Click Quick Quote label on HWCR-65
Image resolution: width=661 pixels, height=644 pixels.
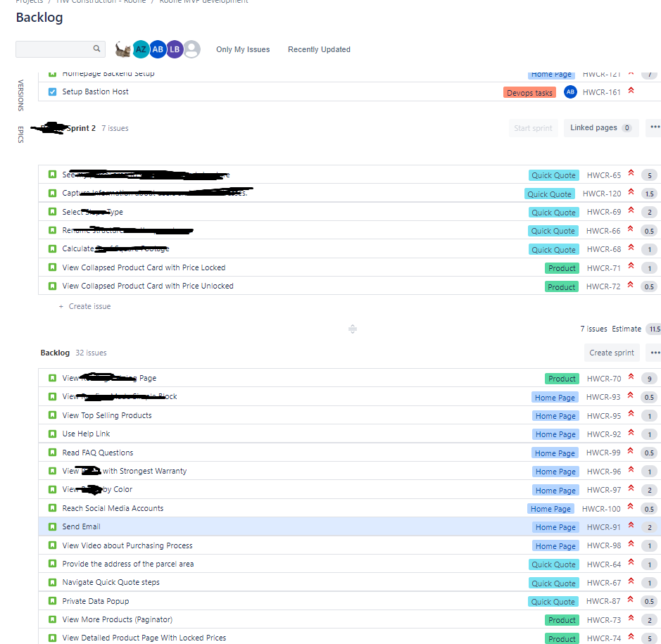(553, 175)
